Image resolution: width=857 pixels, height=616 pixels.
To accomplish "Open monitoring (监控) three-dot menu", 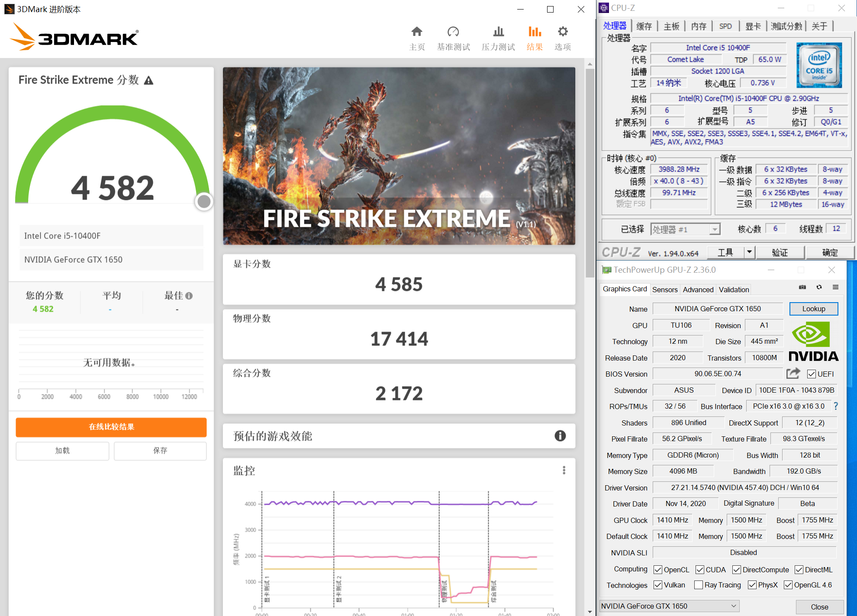I will point(564,470).
